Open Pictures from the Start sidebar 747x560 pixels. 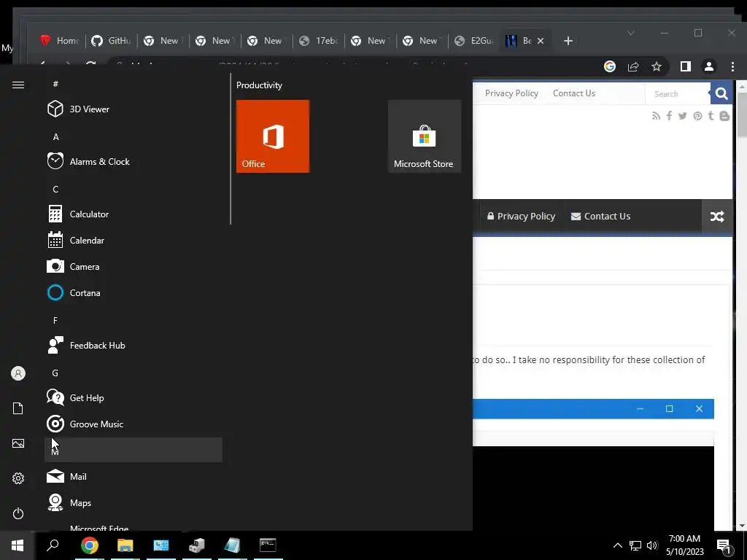point(18,443)
